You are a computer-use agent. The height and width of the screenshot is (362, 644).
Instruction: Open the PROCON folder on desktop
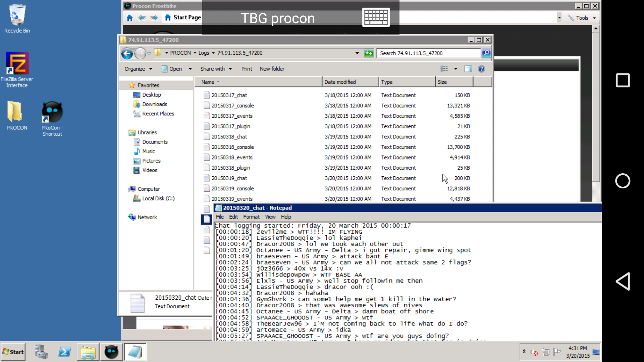pyautogui.click(x=16, y=116)
